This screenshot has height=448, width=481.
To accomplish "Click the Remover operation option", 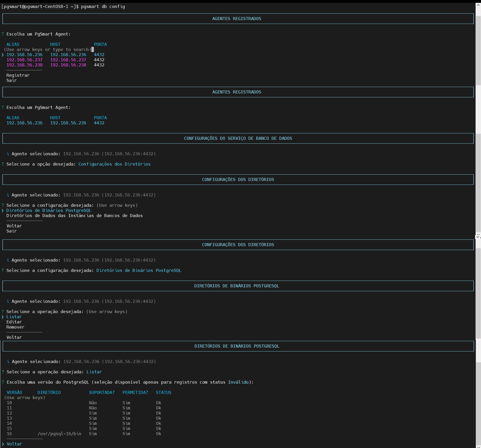I will tap(15, 327).
